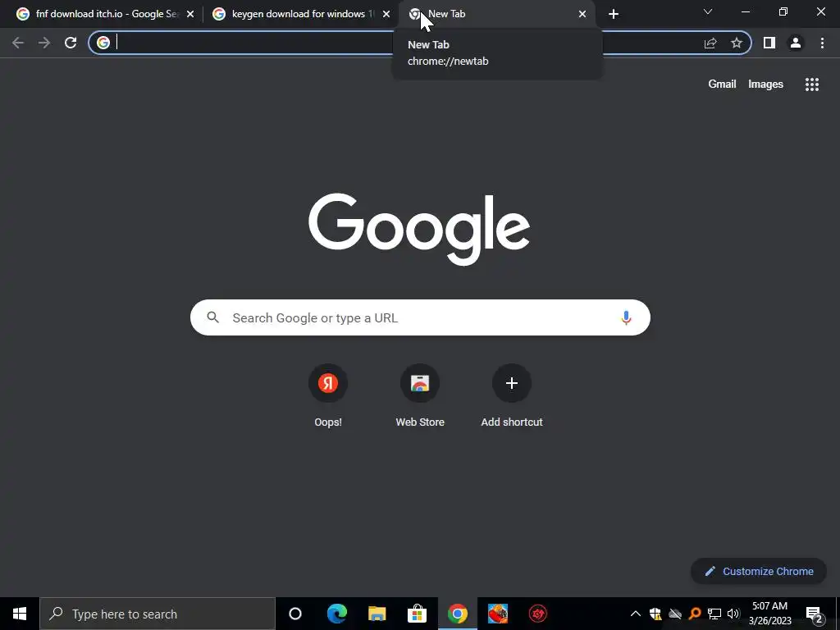Click the Search Google or type a URL box
The image size is (840, 630).
(x=420, y=317)
